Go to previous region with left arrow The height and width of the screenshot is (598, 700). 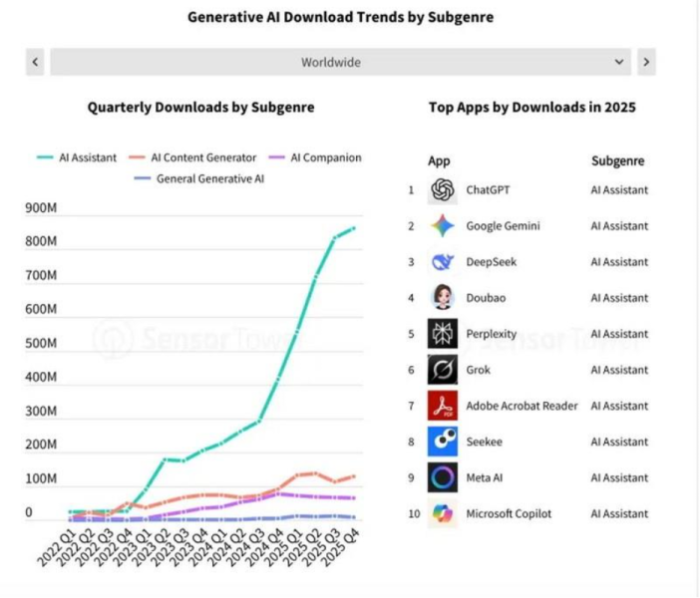36,62
